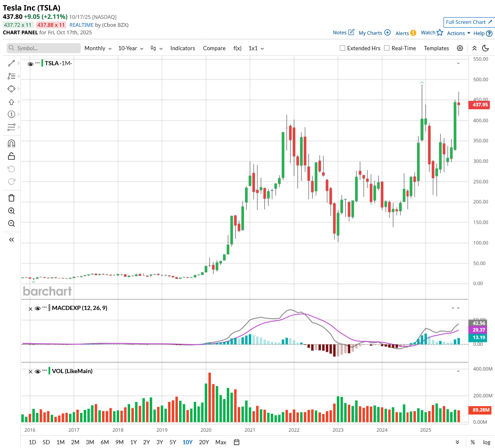Open the horizontal lines tool
Image resolution: width=495 pixels, height=448 pixels.
coord(11,127)
